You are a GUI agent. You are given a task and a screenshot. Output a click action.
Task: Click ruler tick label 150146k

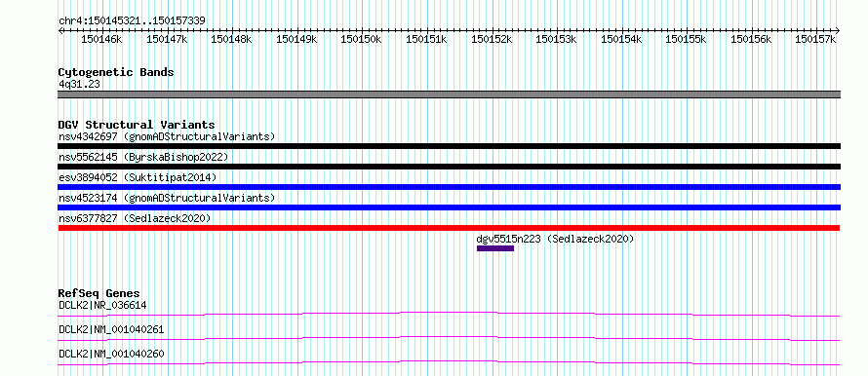click(x=101, y=39)
